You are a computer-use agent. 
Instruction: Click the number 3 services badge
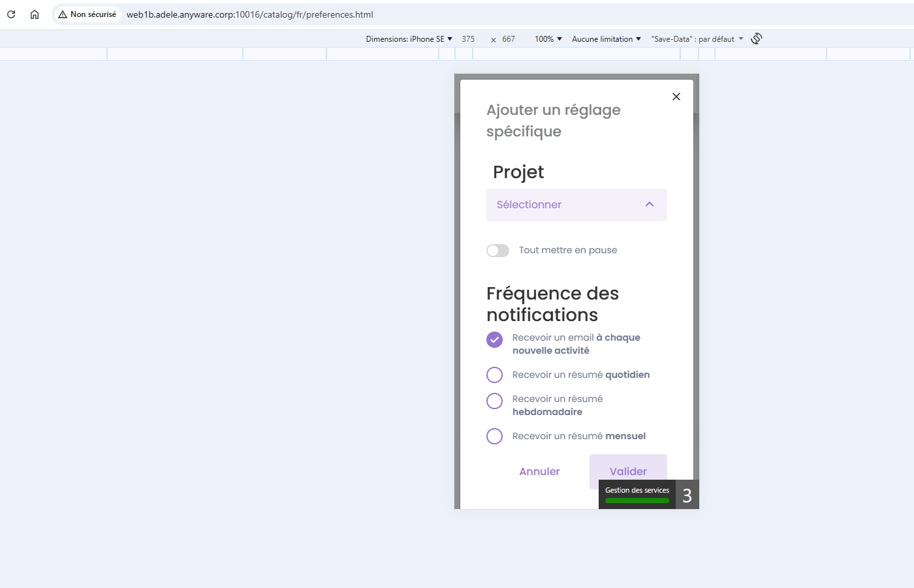[x=687, y=495]
